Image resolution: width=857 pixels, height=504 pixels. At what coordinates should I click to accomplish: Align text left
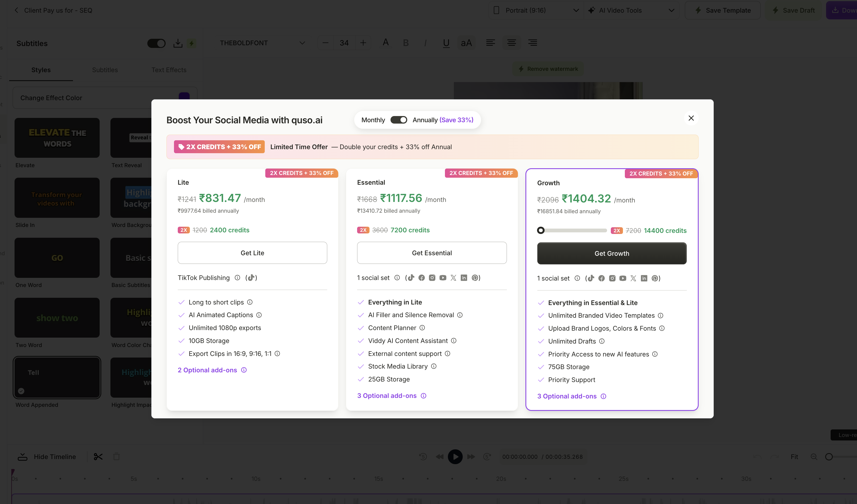490,43
